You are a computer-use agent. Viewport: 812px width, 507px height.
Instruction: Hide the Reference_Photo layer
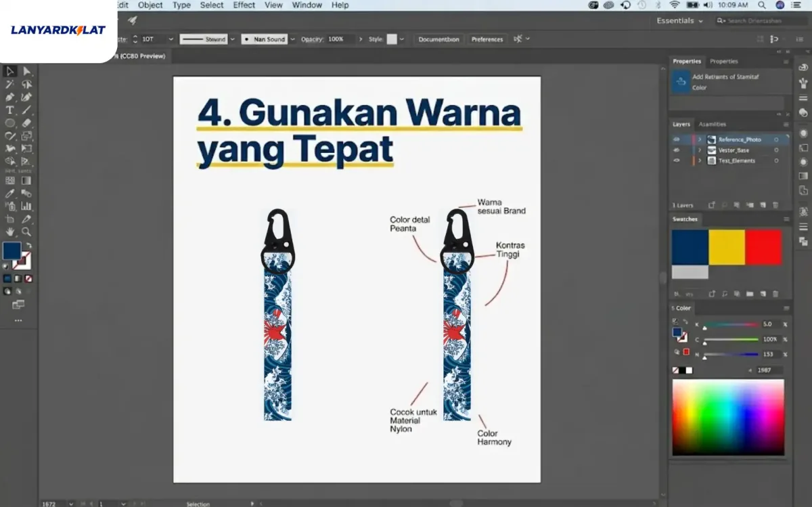point(677,139)
